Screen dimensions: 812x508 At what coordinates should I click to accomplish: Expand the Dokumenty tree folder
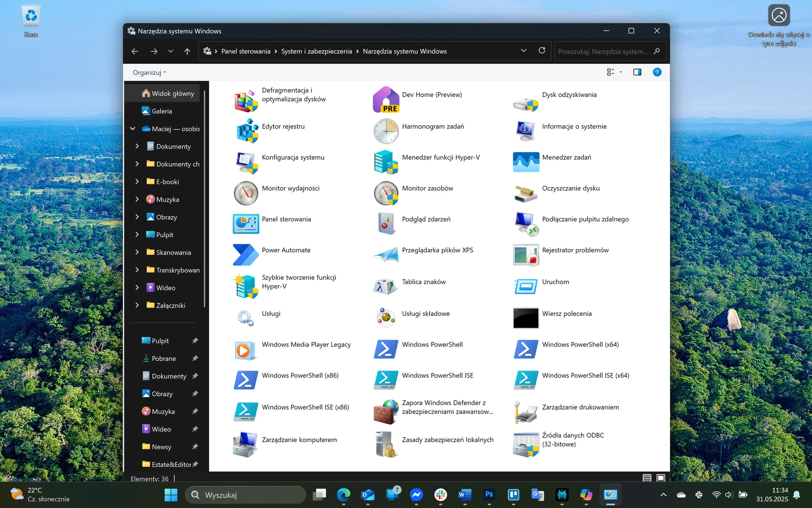coord(137,146)
